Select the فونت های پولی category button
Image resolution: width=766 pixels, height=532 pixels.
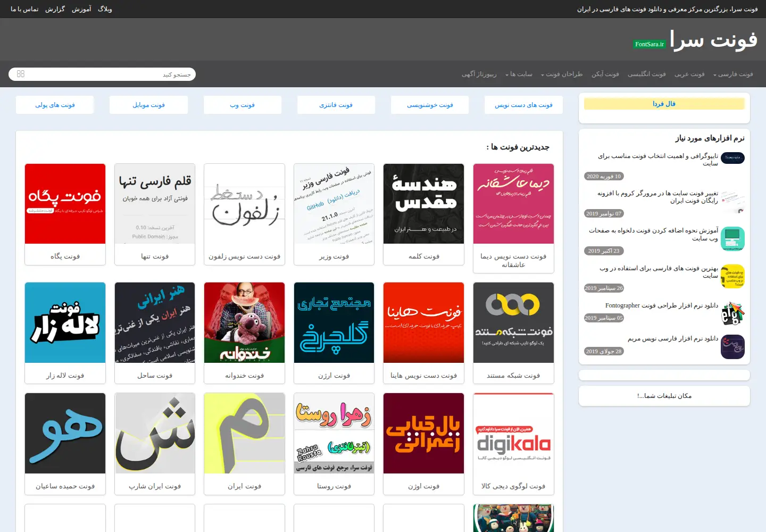[55, 105]
